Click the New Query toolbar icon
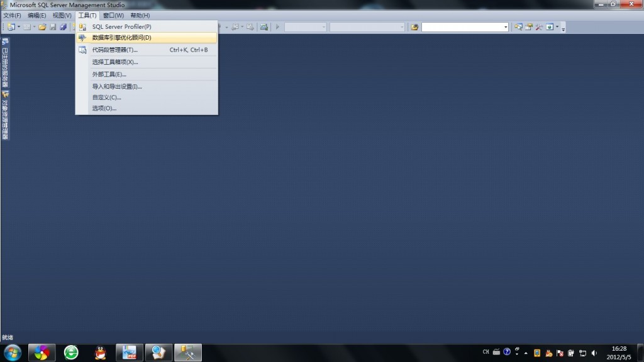This screenshot has width=644, height=362. point(11,27)
